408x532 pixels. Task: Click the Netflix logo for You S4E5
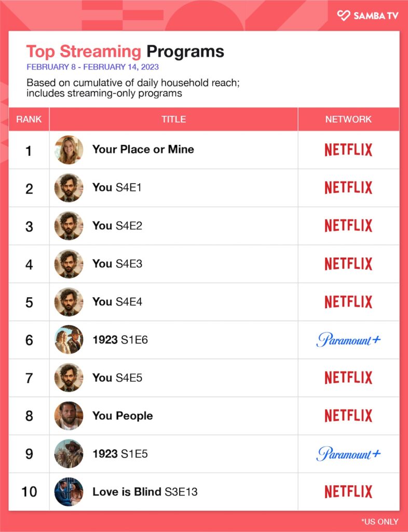(348, 378)
